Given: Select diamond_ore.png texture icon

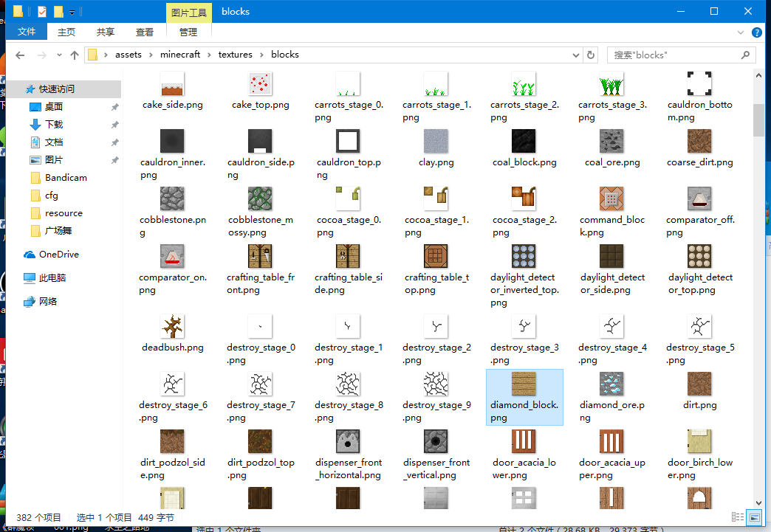Looking at the screenshot, I should (x=611, y=384).
